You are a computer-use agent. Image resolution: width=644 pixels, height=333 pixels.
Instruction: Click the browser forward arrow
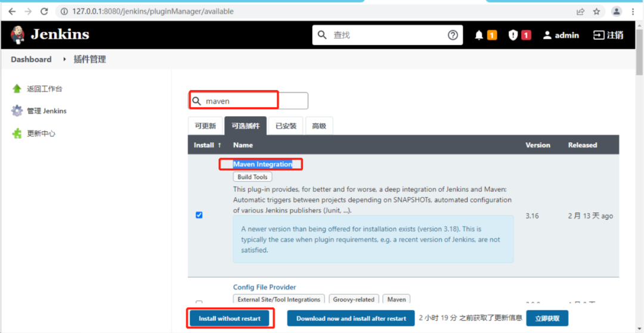(x=28, y=11)
